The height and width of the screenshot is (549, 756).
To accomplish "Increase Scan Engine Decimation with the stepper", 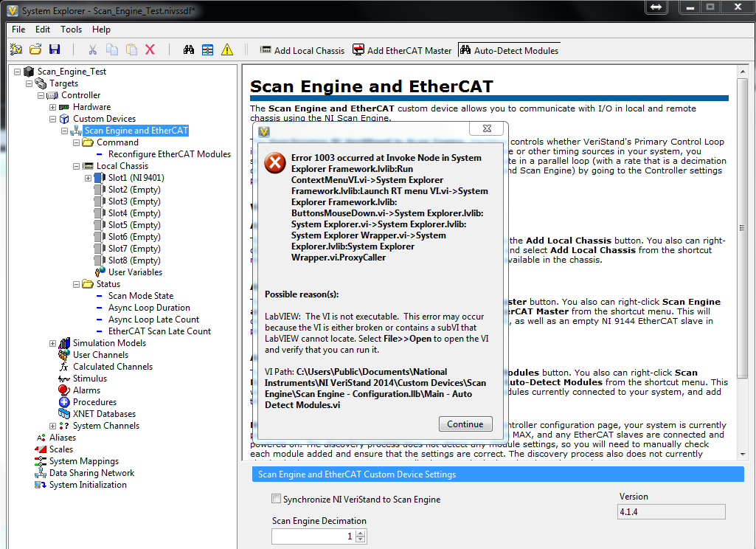I will (358, 533).
